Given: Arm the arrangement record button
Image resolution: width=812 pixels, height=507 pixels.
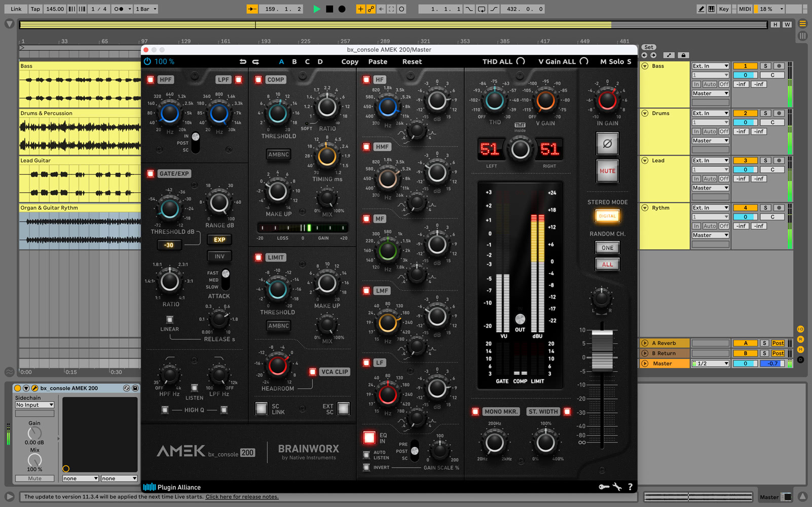Looking at the screenshot, I should [342, 9].
